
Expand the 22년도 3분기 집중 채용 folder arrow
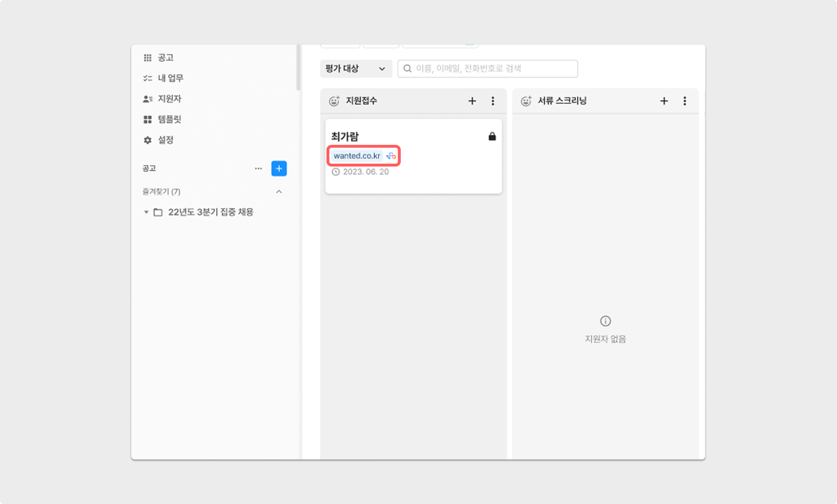(146, 212)
